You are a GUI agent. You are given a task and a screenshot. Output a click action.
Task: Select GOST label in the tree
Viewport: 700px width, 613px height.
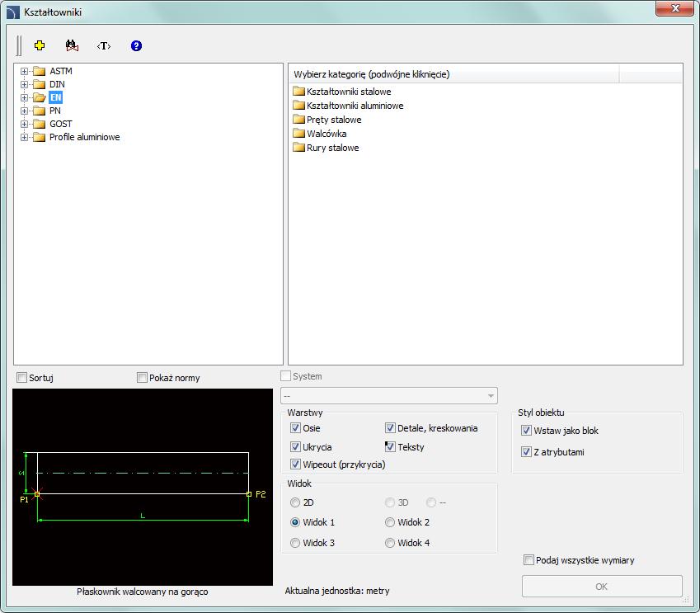(x=61, y=125)
